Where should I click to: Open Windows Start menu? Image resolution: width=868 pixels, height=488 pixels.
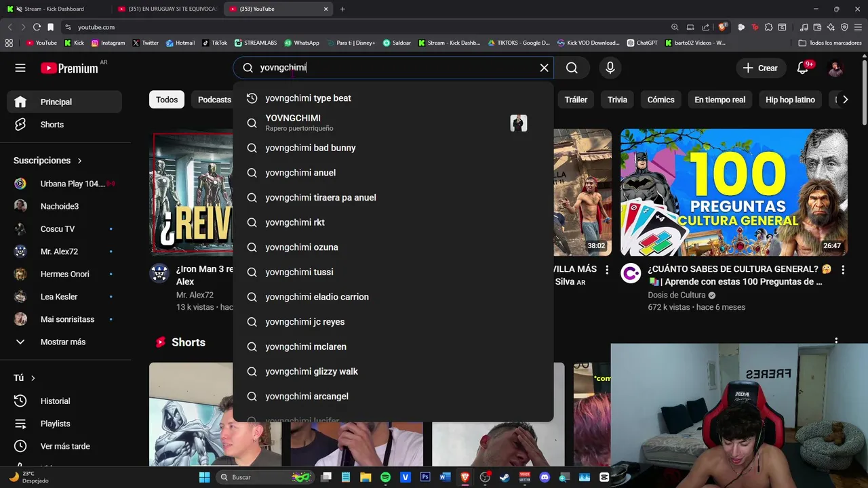pos(204,477)
